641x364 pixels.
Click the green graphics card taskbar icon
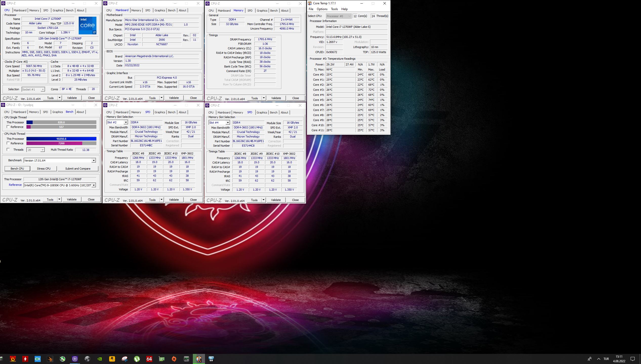click(x=162, y=359)
